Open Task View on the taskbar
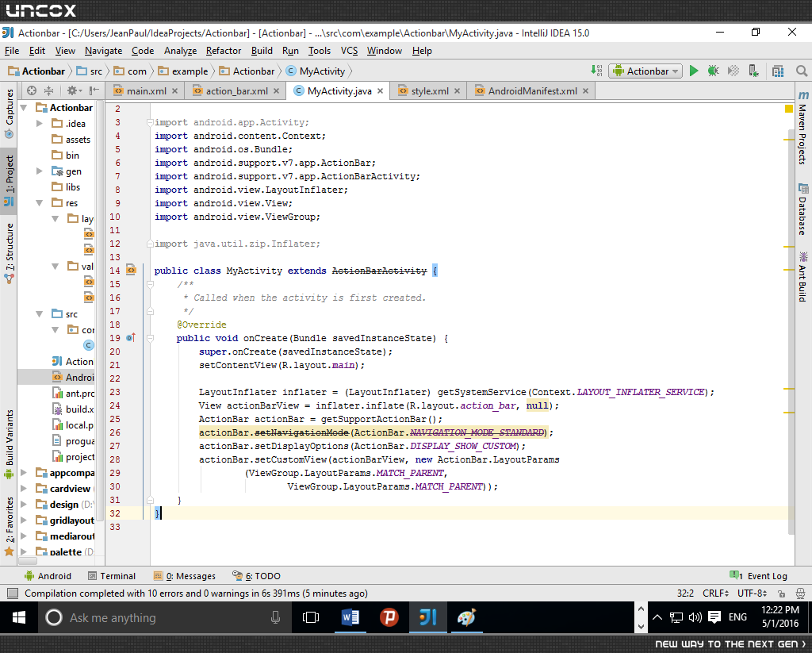812x653 pixels. tap(311, 617)
